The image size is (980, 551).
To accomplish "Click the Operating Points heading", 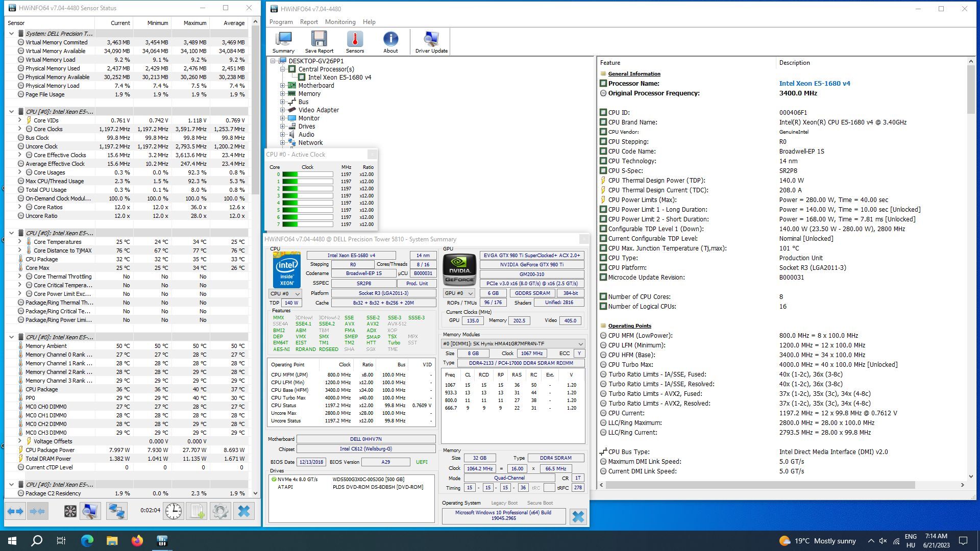I will point(629,326).
